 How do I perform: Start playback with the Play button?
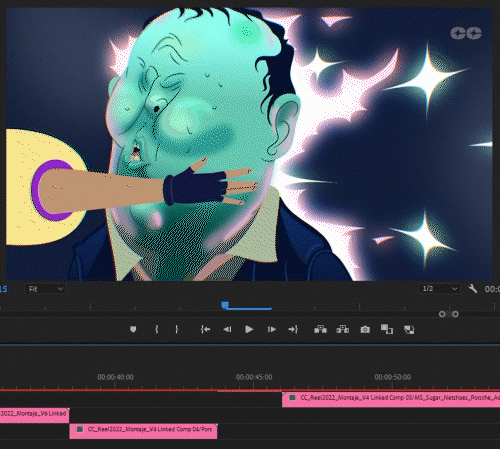(x=249, y=329)
